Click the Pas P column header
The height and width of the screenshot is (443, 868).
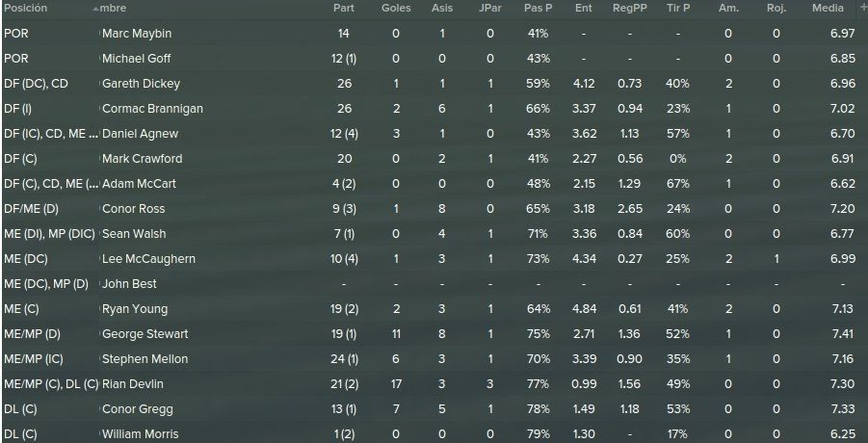[x=538, y=9]
